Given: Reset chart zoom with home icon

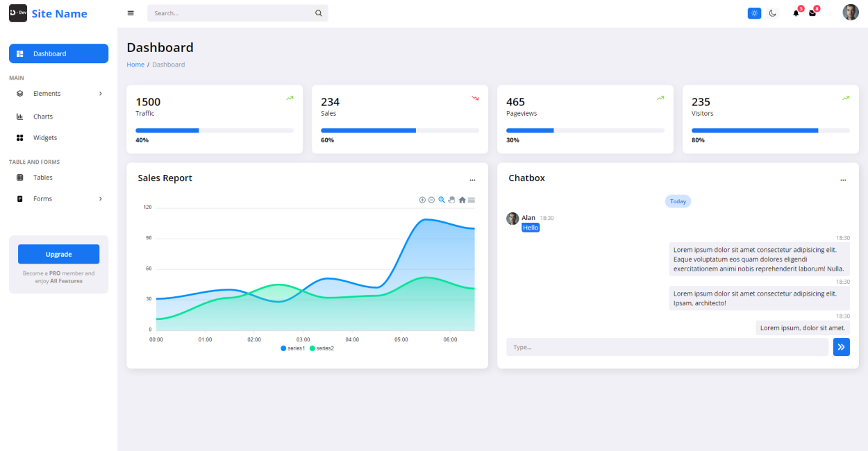Looking at the screenshot, I should [x=462, y=200].
